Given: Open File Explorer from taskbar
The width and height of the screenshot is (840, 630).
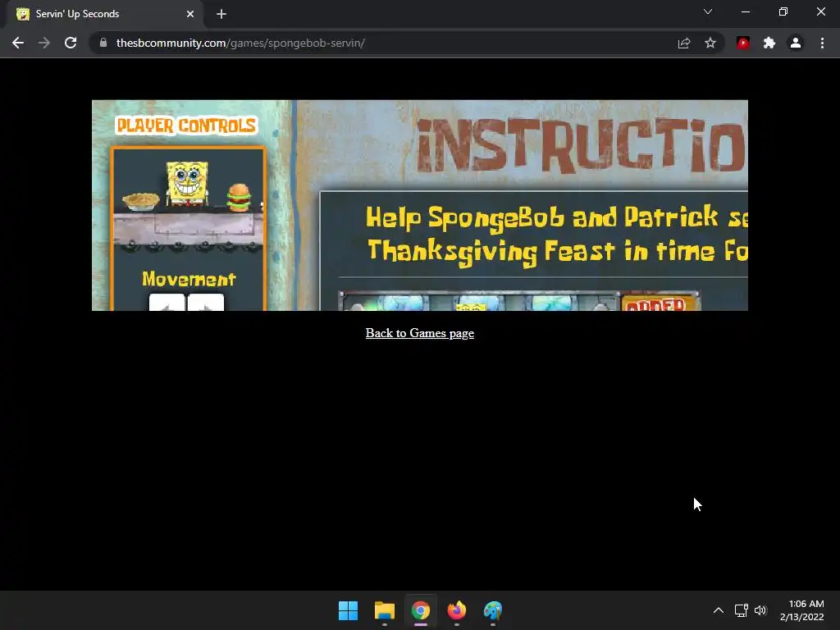Looking at the screenshot, I should pyautogui.click(x=385, y=610).
